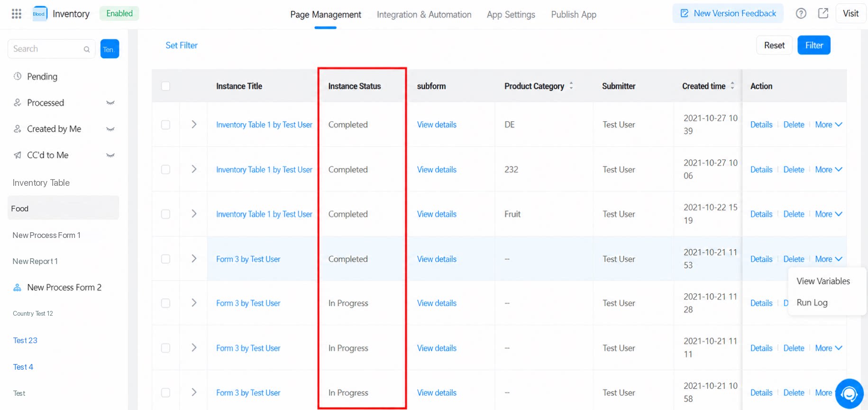Sort by Product Category column arrows

(571, 86)
